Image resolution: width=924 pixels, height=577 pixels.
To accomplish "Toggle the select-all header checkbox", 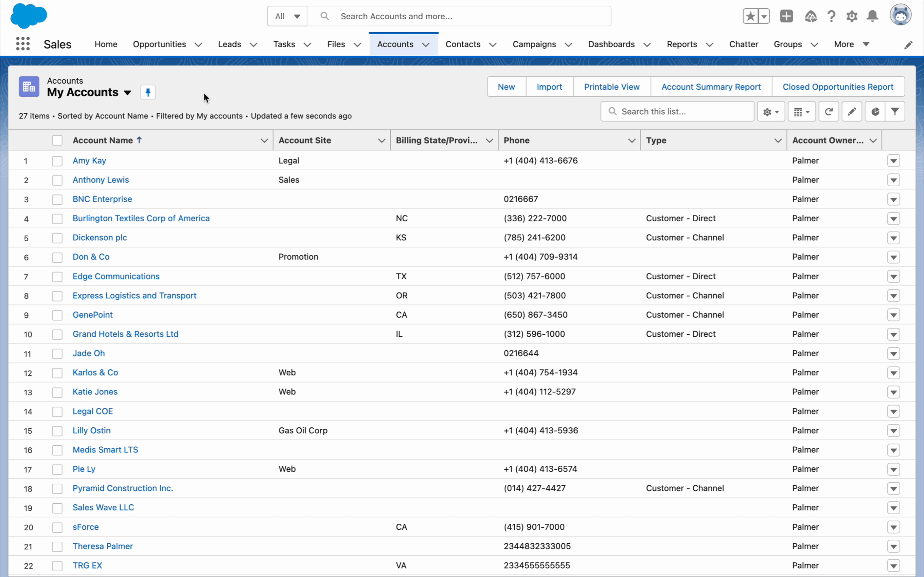I will [x=57, y=141].
